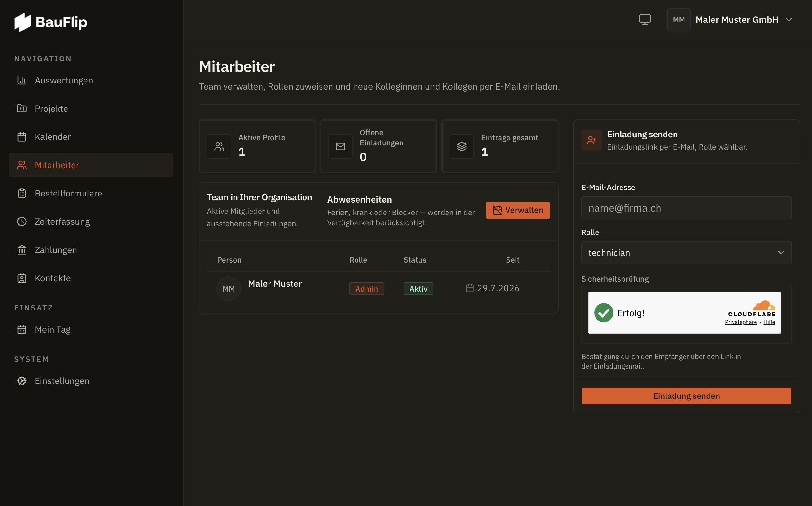Click the Kalender calendar icon
This screenshot has width=812, height=506.
click(x=22, y=137)
